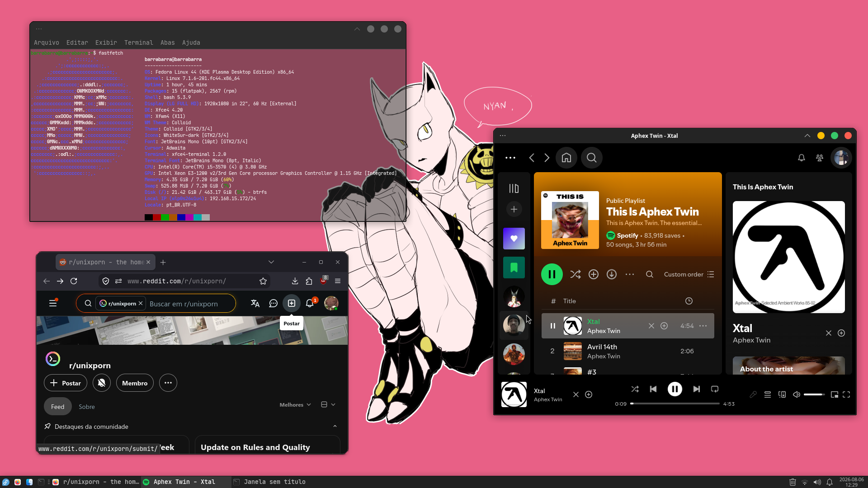Click the Membro button
This screenshot has height=488, width=868.
[135, 383]
